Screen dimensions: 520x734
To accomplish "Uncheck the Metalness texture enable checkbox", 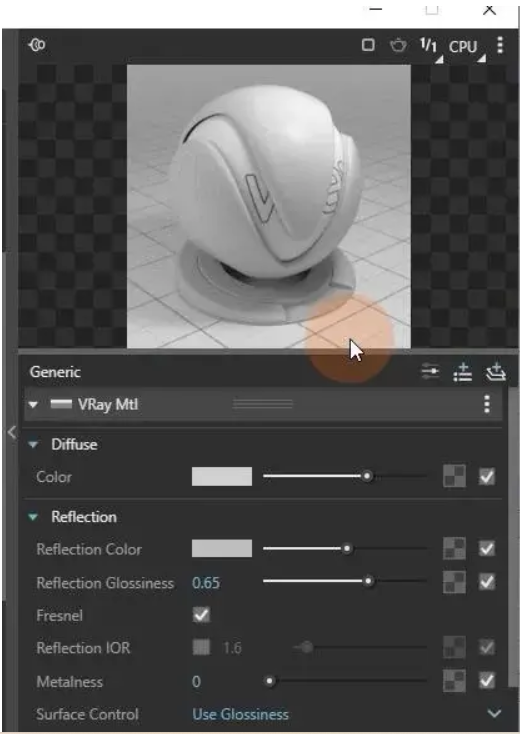I will click(x=487, y=680).
